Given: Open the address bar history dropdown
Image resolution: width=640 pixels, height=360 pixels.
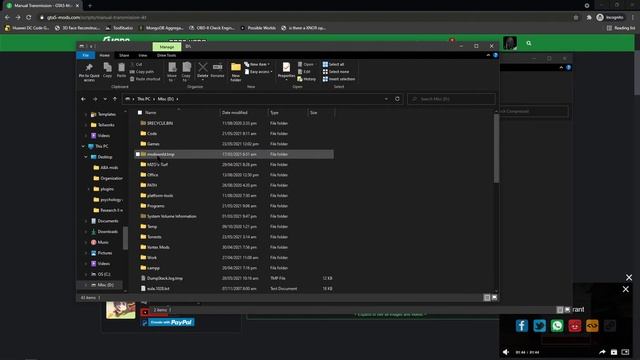Looking at the screenshot, I should (386, 99).
